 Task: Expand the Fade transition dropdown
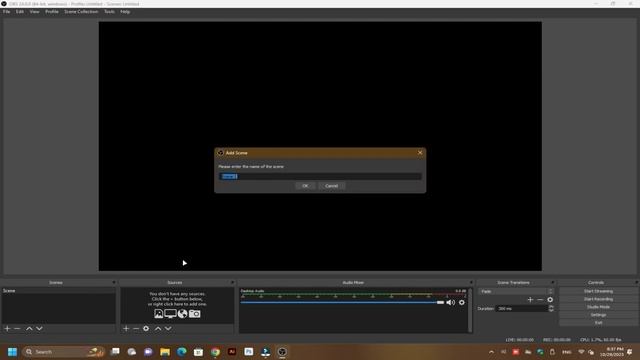click(516, 291)
